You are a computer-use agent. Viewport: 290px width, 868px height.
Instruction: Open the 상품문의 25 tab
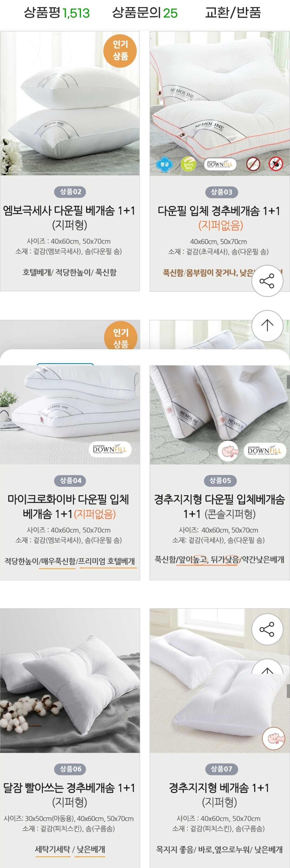click(145, 13)
